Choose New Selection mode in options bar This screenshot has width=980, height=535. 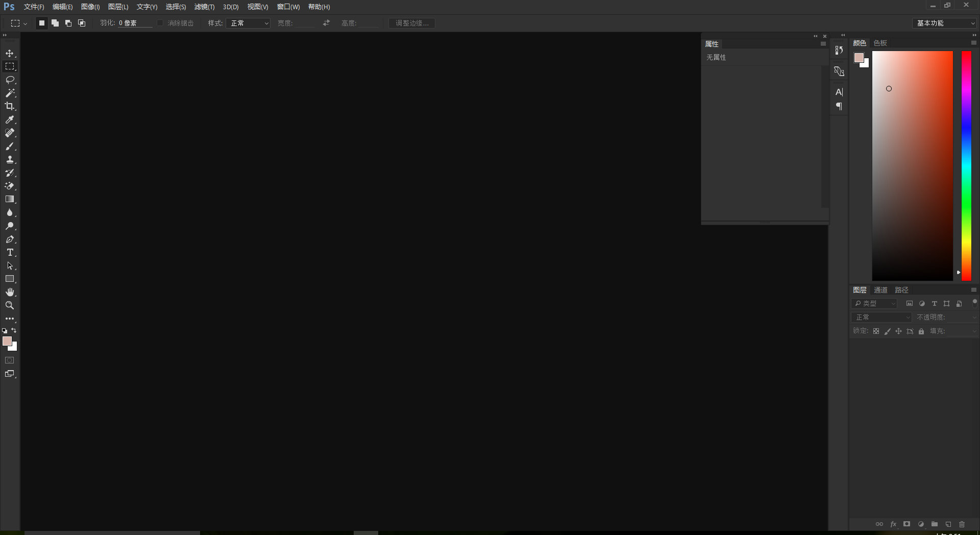pos(42,23)
